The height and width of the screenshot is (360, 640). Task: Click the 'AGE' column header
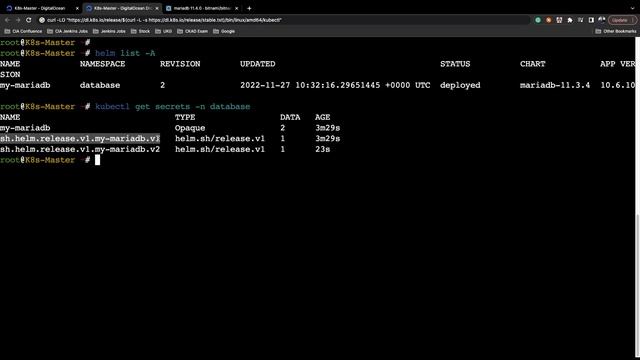(322, 118)
